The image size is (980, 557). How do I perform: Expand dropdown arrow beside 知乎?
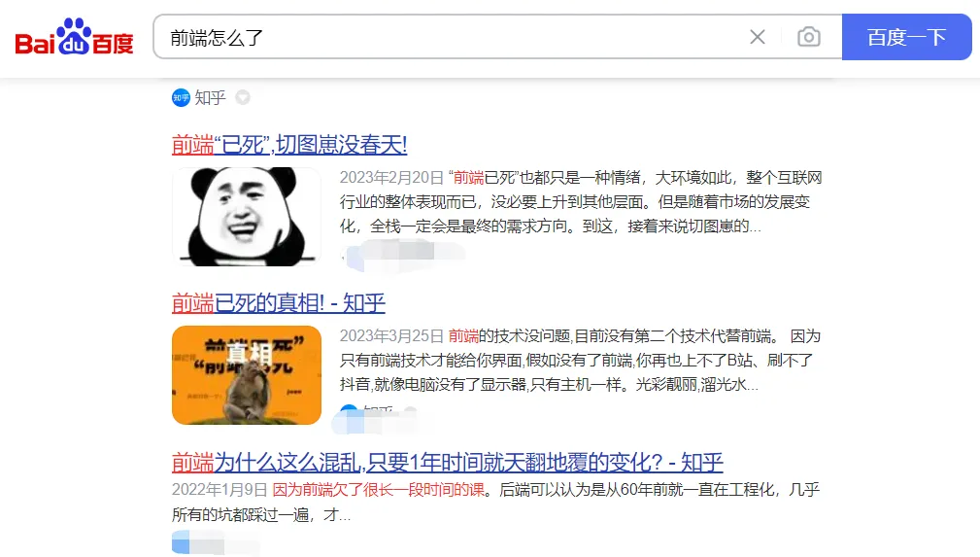243,97
